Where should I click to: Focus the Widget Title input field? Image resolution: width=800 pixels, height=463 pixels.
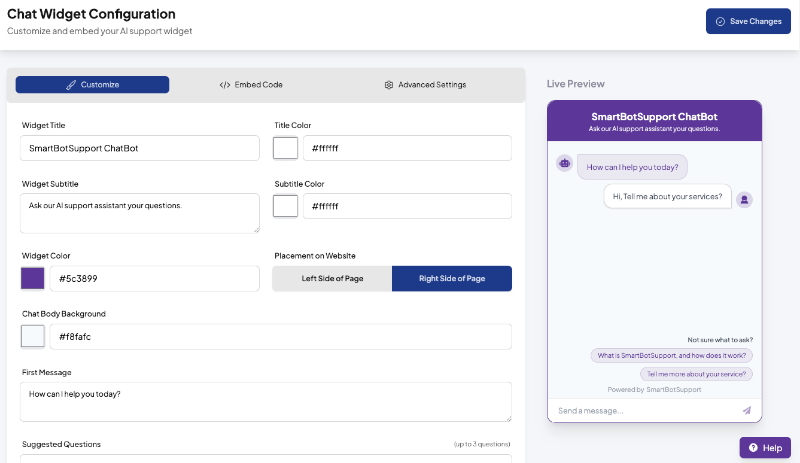click(140, 148)
